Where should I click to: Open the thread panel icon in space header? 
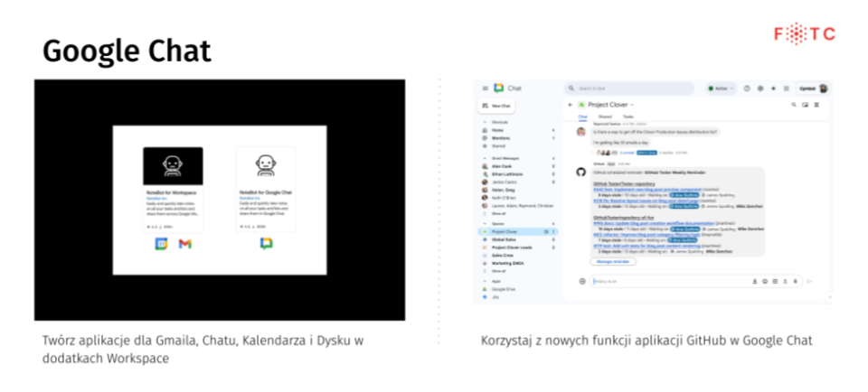pyautogui.click(x=816, y=105)
